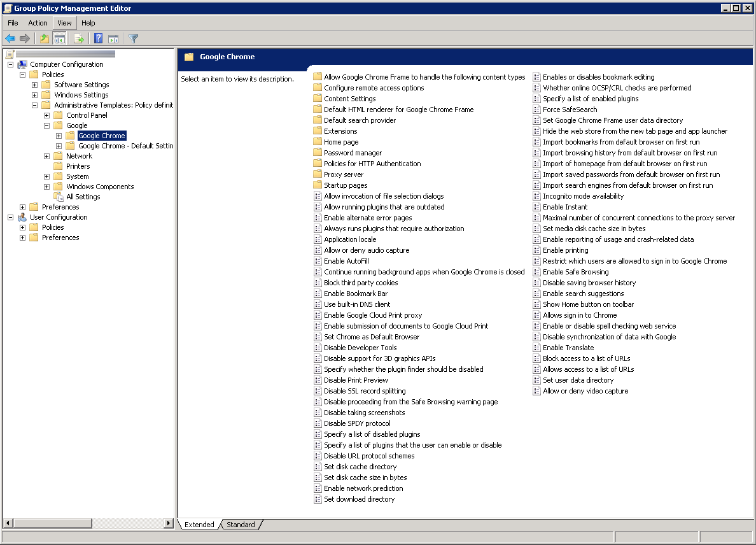The width and height of the screenshot is (756, 545).
Task: Click the All Settings icon in tree
Action: [x=59, y=197]
